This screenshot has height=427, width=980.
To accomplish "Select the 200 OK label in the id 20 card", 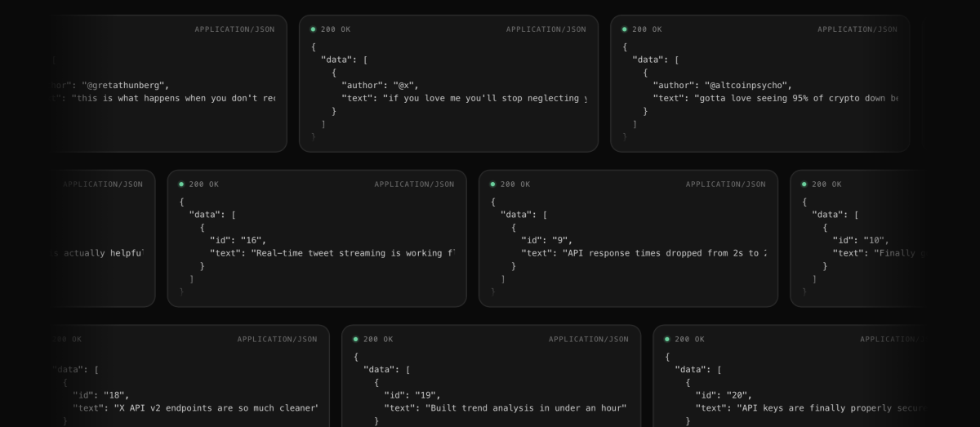I will click(690, 340).
